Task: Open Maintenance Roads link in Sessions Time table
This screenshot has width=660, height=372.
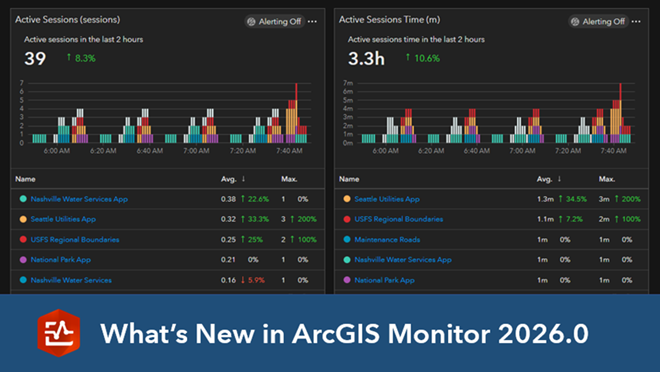Action: [x=387, y=239]
